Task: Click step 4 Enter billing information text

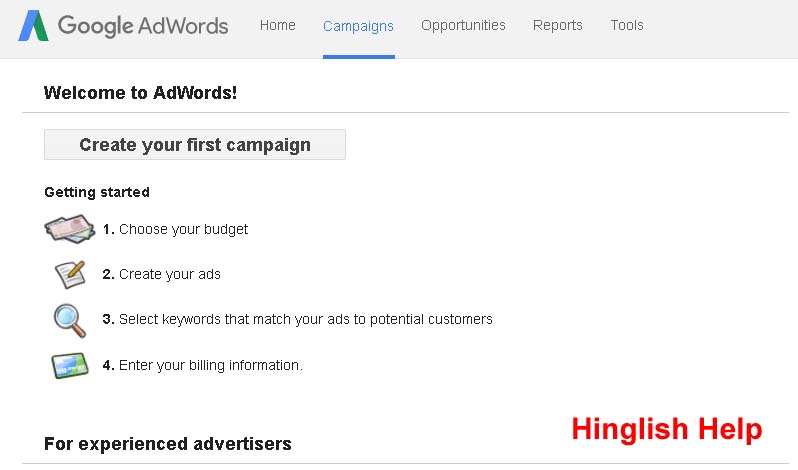Action: pyautogui.click(x=203, y=365)
